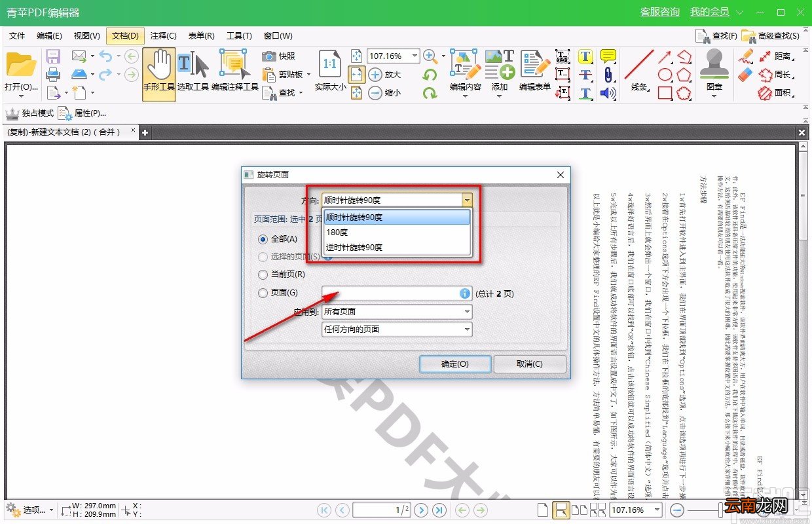Click the undo arrow icon
This screenshot has width=812, height=524.
tap(105, 56)
